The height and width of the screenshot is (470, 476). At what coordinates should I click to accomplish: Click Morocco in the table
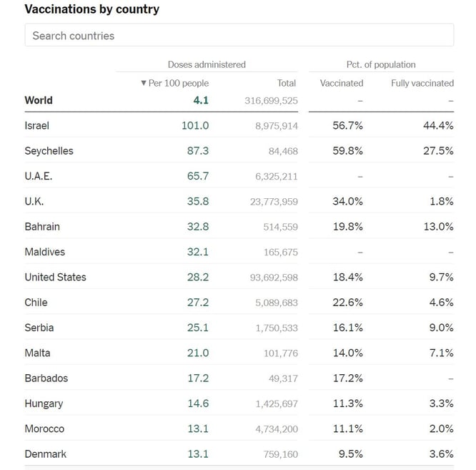44,429
